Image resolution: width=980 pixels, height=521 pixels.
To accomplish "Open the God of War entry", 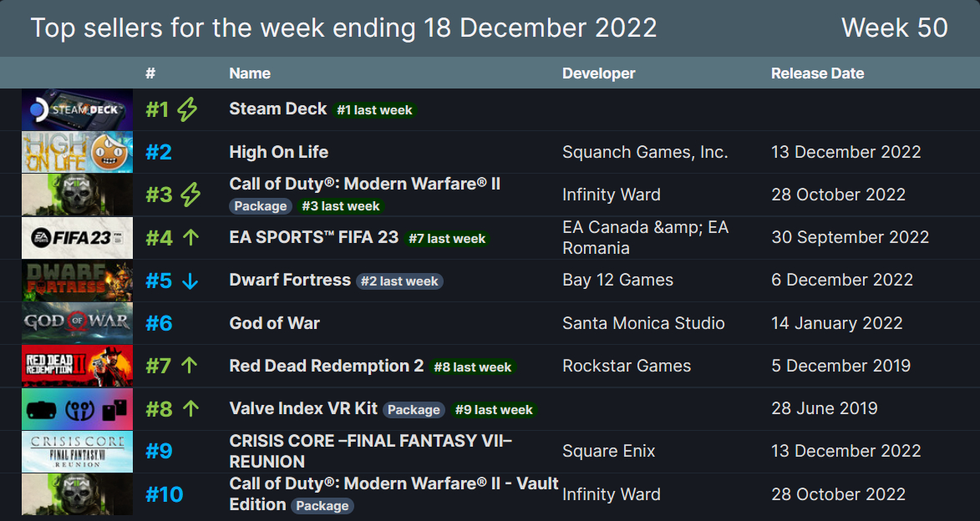I will pyautogui.click(x=274, y=323).
